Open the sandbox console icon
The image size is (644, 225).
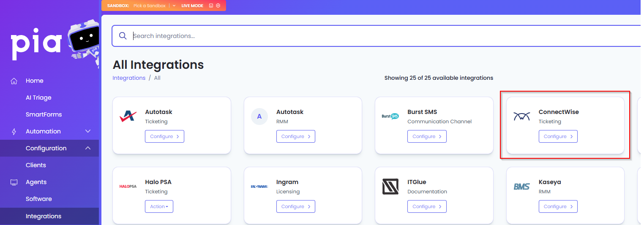click(x=211, y=5)
